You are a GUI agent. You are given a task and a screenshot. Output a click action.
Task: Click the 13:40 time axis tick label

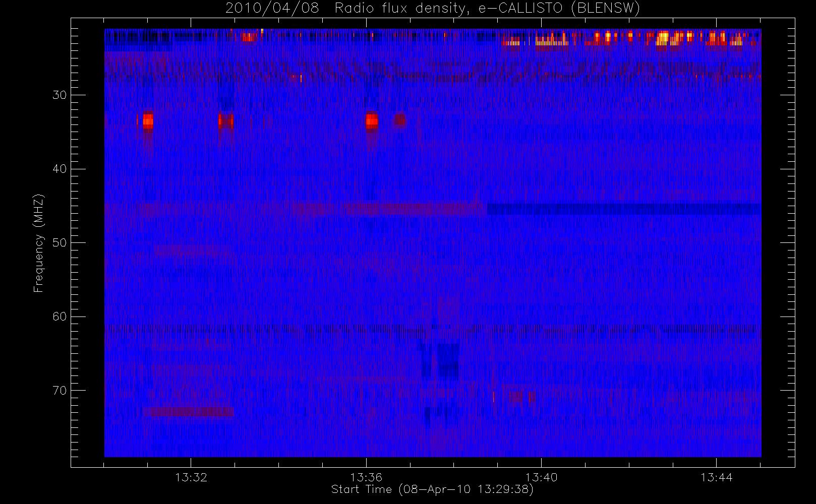[541, 477]
